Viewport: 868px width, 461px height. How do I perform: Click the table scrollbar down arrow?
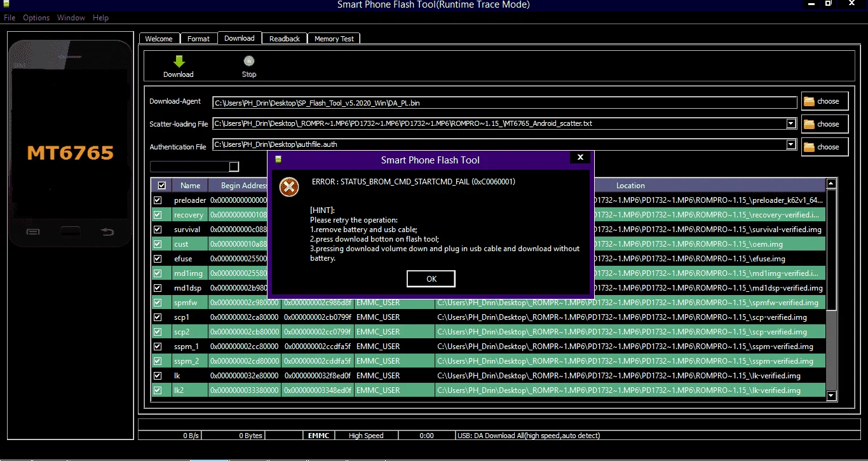click(831, 396)
